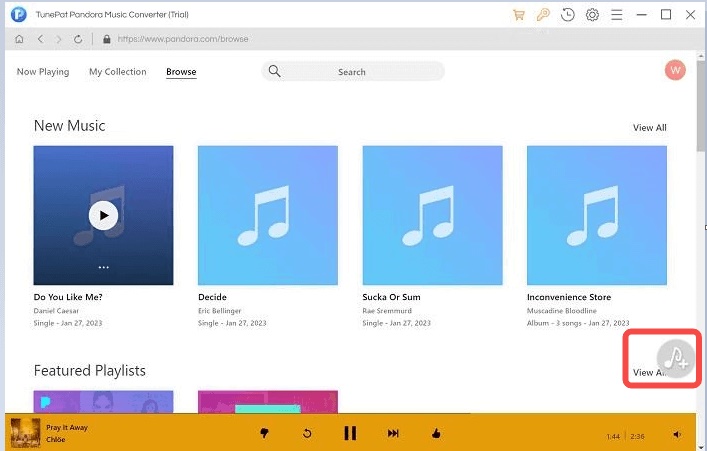The height and width of the screenshot is (451, 707).
Task: Click the pandora.com/browse URL address
Action: (183, 39)
